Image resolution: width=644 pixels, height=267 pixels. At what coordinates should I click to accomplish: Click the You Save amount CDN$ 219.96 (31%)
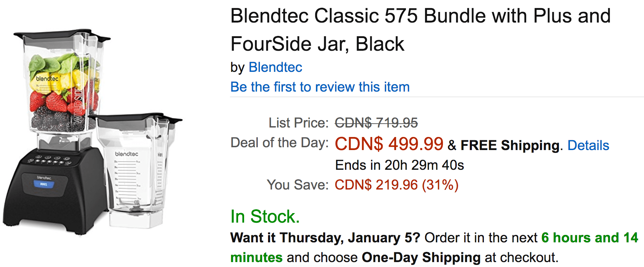(396, 185)
